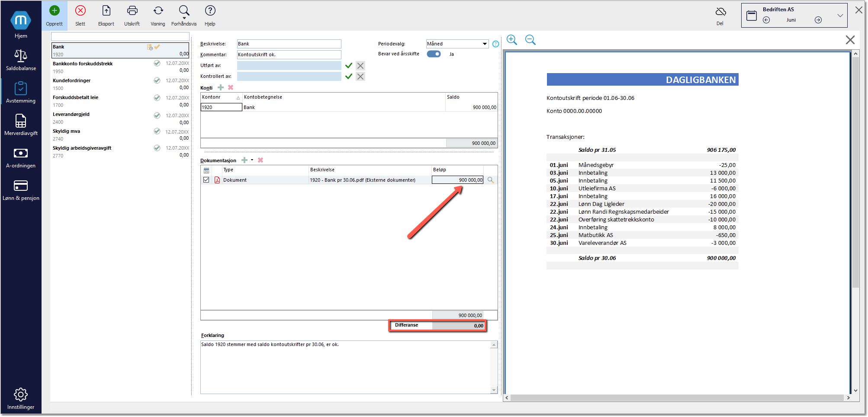Confirm Utført av with green checkmark

(349, 66)
